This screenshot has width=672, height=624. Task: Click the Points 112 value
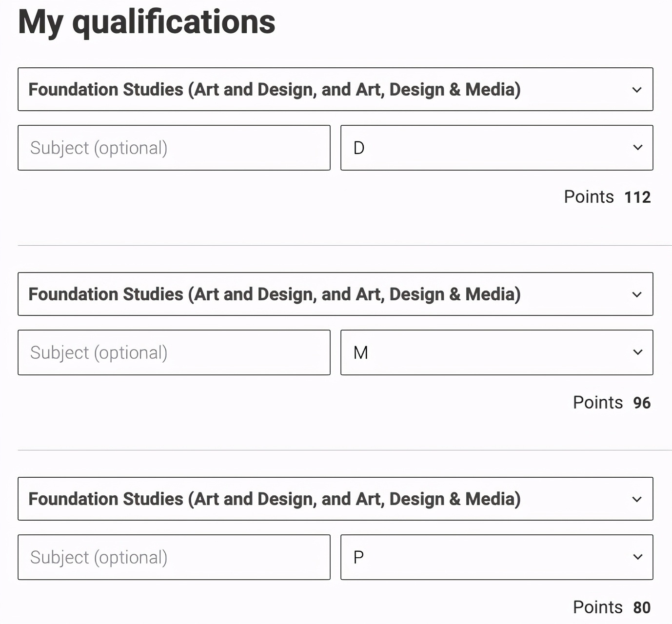pos(637,197)
